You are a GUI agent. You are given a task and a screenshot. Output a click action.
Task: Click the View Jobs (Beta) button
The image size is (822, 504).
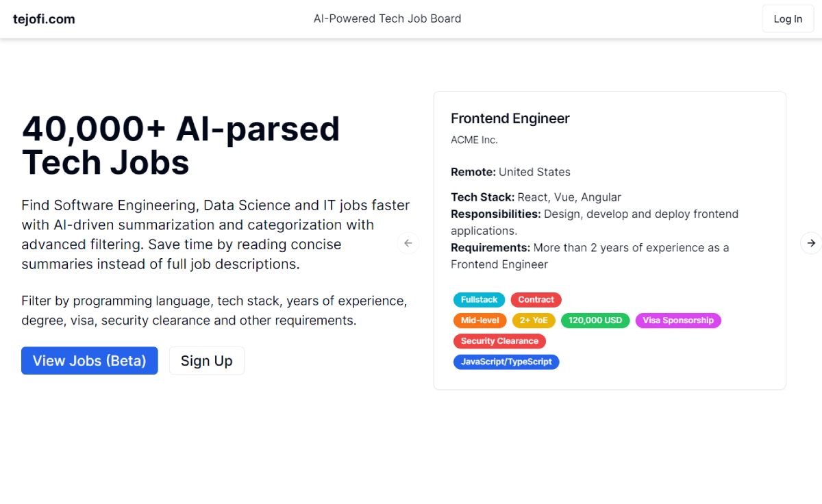[90, 361]
